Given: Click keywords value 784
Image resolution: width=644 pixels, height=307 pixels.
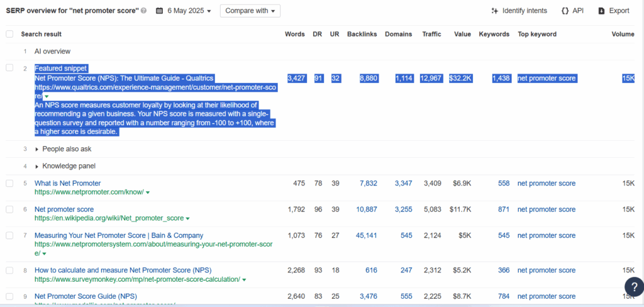Looking at the screenshot, I should (x=504, y=296).
